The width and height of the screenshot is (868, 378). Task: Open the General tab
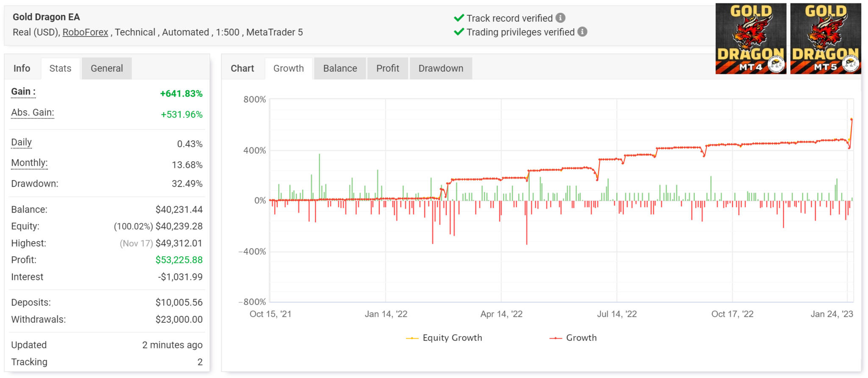tap(106, 68)
